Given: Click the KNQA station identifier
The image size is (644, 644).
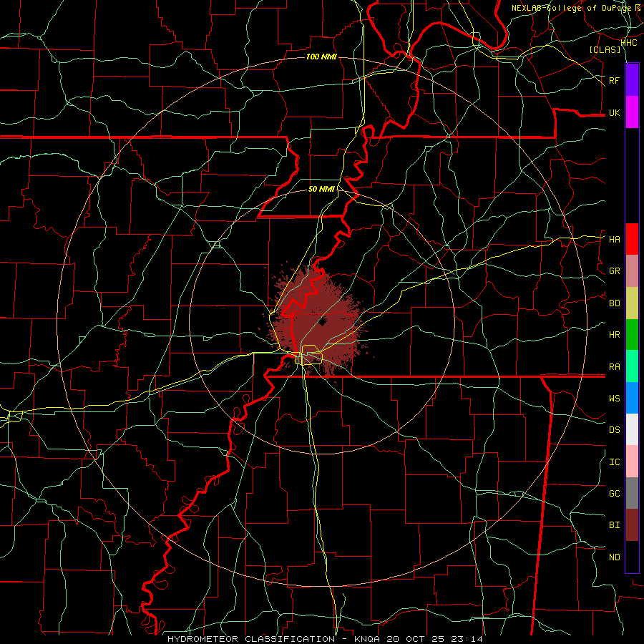Looking at the screenshot, I should coord(369,639).
